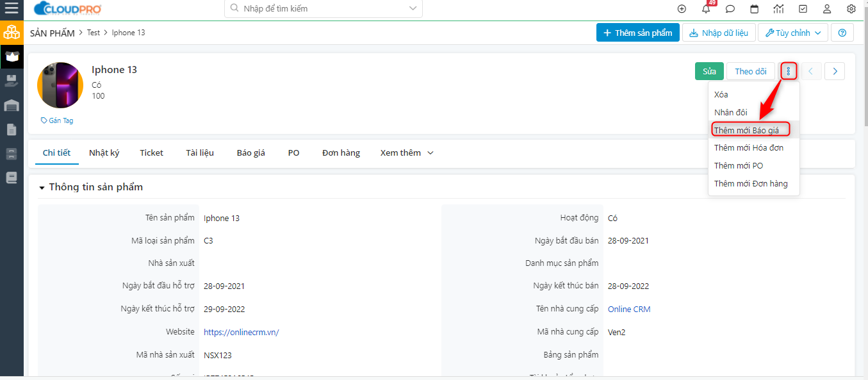The width and height of the screenshot is (868, 380).
Task: Click the Gán Tag tag link
Action: pyautogui.click(x=57, y=120)
